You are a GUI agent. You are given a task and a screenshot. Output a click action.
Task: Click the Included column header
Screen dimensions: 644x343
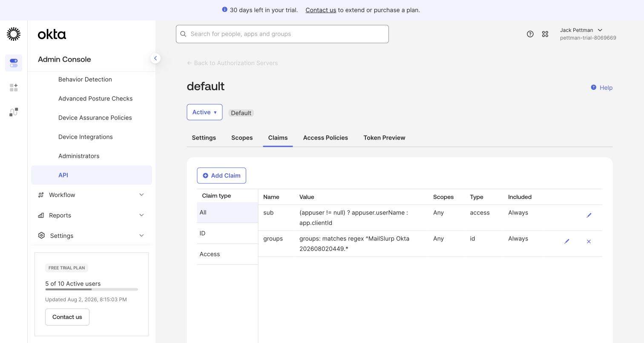(x=520, y=197)
